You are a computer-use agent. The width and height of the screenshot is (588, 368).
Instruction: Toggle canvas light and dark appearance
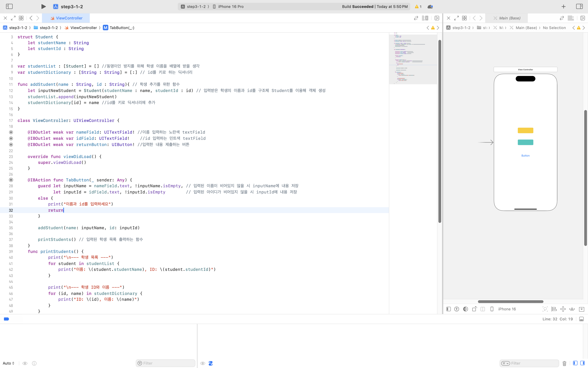pos(466,309)
